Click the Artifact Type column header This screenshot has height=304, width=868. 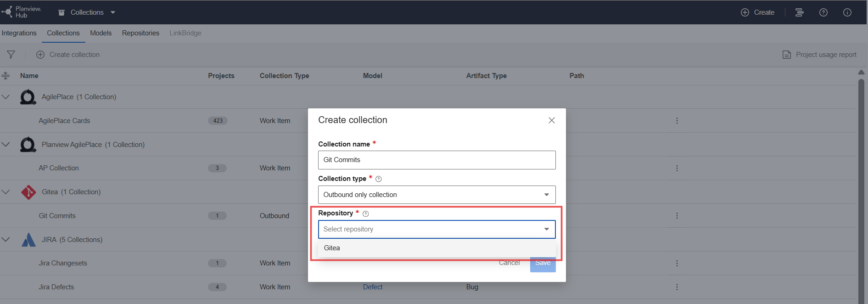(x=487, y=76)
